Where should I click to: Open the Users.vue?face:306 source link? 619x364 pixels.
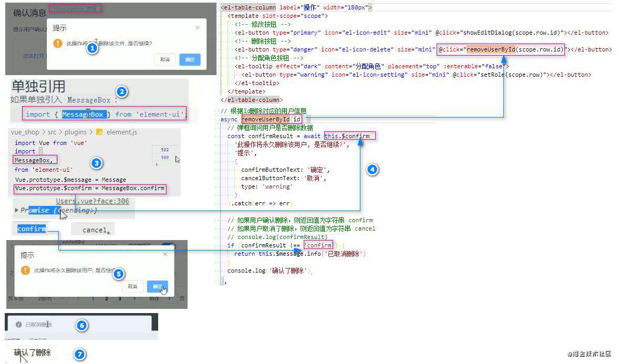pyautogui.click(x=92, y=201)
